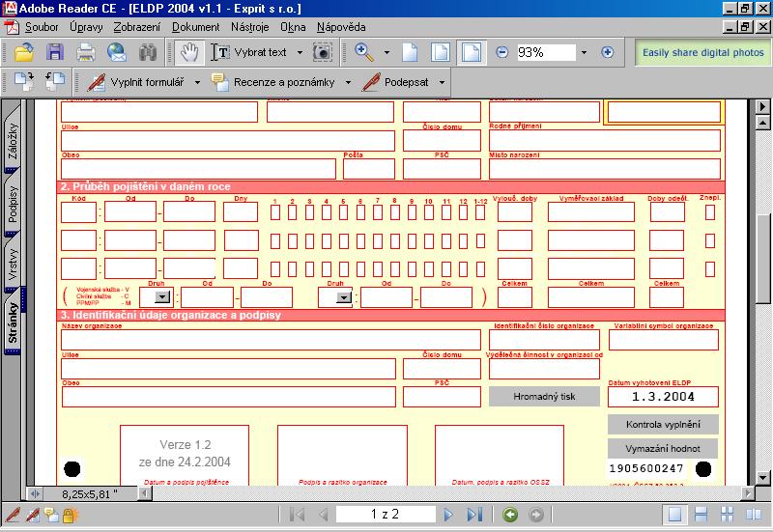The width and height of the screenshot is (773, 532).
Task: Open search with the binoculars icon
Action: [148, 52]
